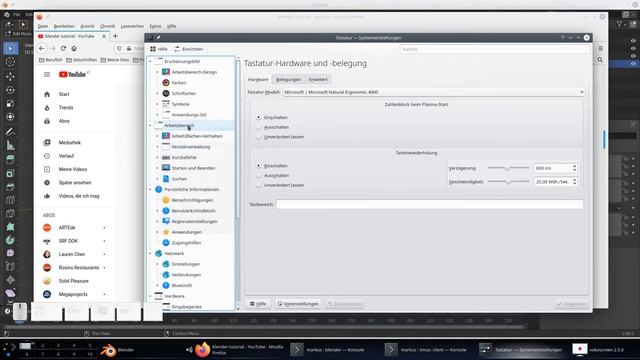Click the Verzögerung stepper arrows
This screenshot has width=640, height=360.
[x=575, y=168]
